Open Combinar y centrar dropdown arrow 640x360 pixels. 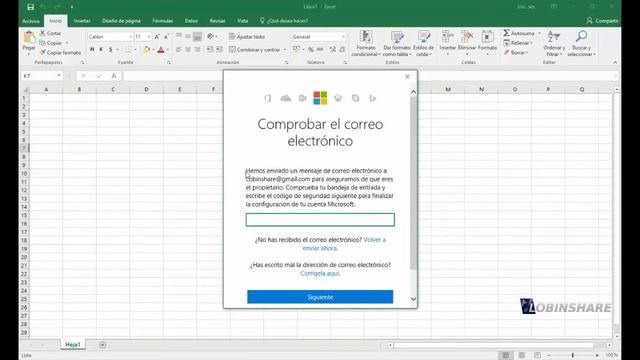pos(285,49)
